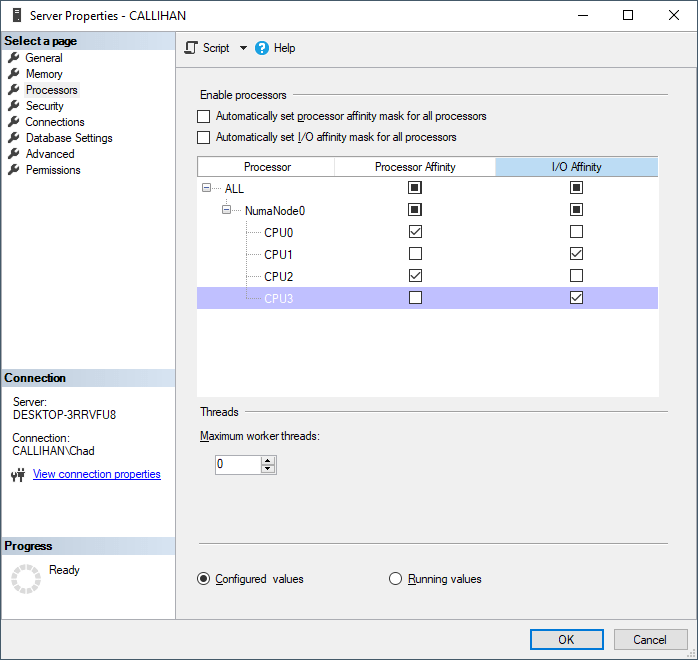This screenshot has width=698, height=660.
Task: Collapse the ALL tree node
Action: coord(206,188)
